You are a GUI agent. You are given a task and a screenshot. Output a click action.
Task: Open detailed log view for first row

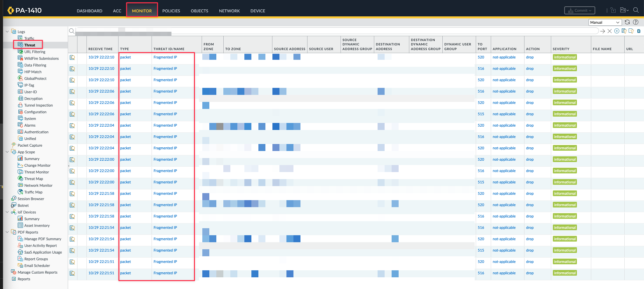pyautogui.click(x=72, y=57)
